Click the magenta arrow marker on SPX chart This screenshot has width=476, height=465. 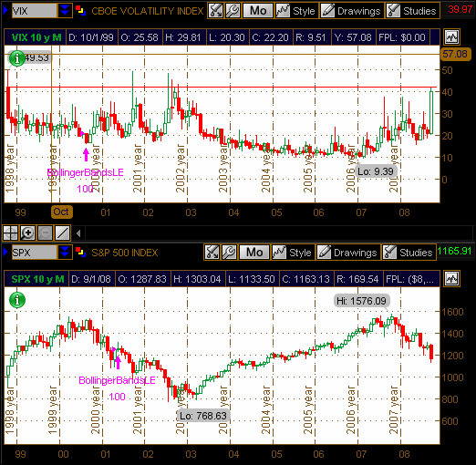(118, 363)
